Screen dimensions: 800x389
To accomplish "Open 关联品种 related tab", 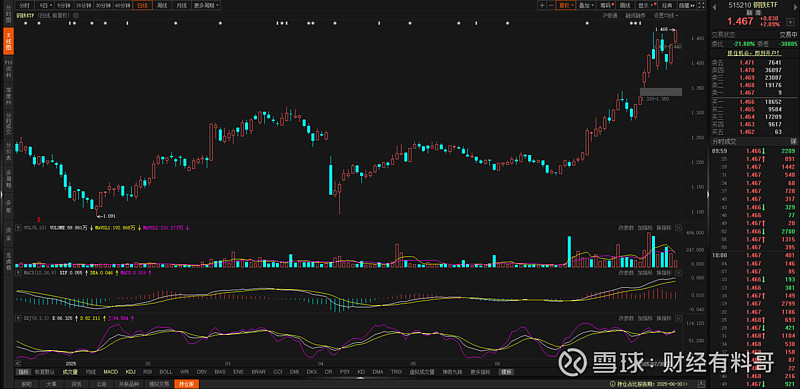I will click(128, 384).
